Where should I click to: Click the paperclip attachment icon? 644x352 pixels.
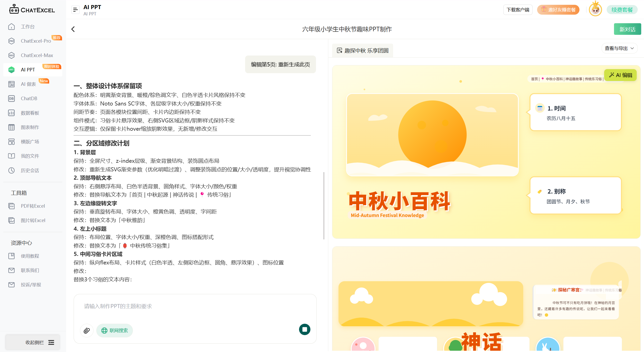86,330
